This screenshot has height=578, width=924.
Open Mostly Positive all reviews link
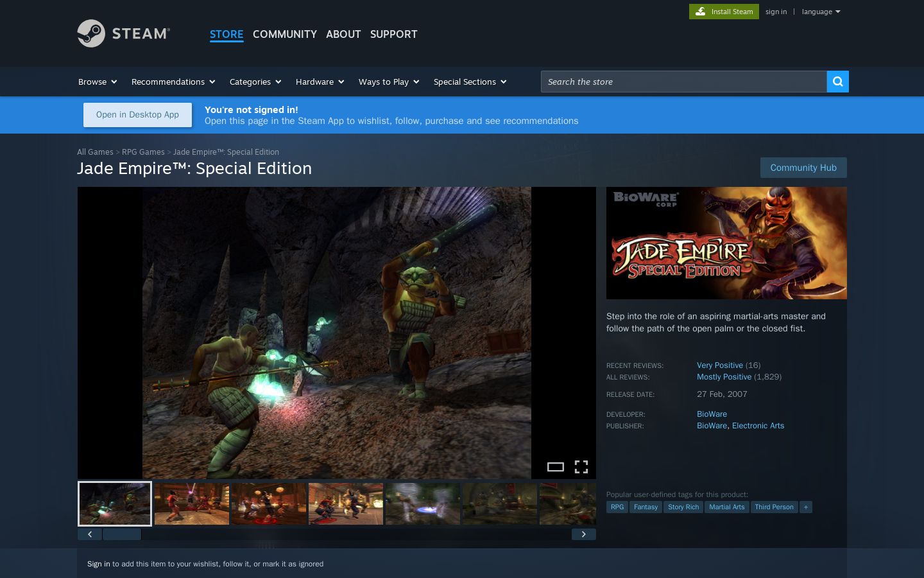tap(724, 377)
